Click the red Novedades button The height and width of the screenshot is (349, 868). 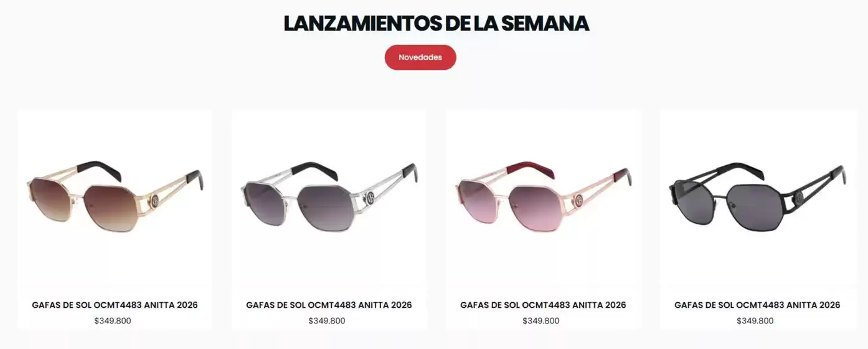(420, 57)
